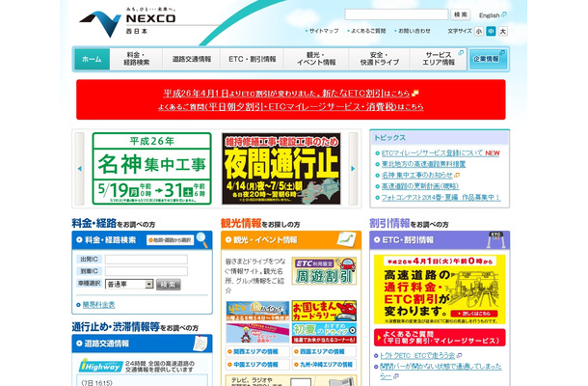This screenshot has width=588, height=386.
Task: Open the 簡易料金表 link
Action: [98, 305]
